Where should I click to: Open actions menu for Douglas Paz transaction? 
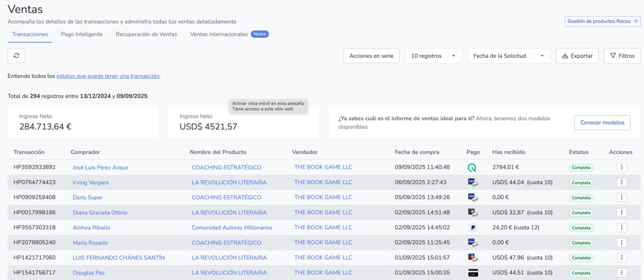(621, 273)
